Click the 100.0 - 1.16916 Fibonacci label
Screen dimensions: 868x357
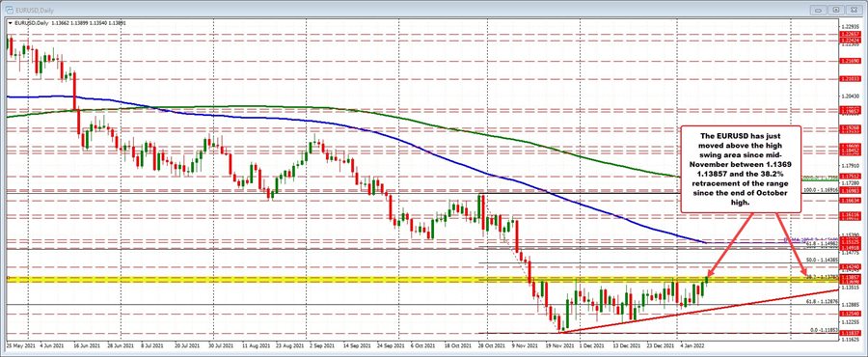tap(821, 189)
